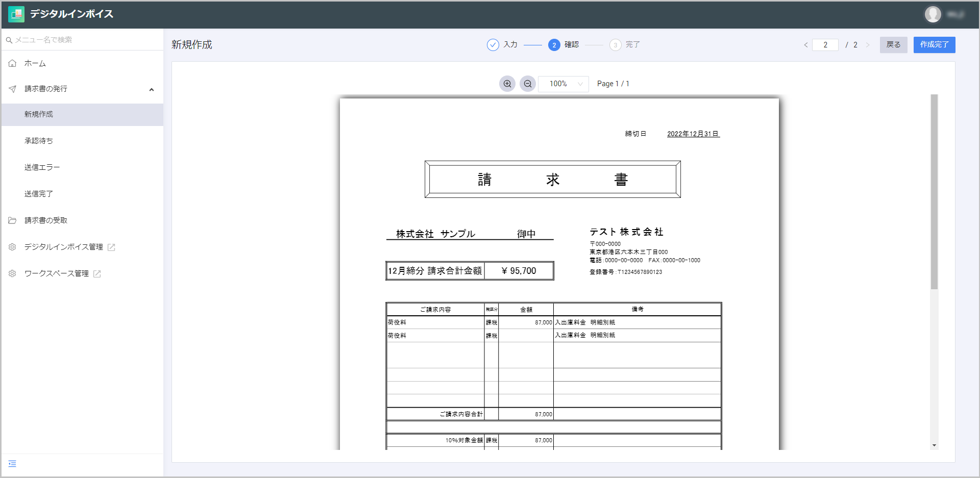
Task: Click the page number input field
Action: (825, 45)
